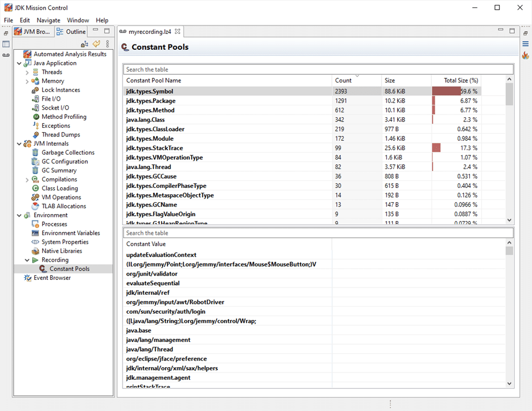Collapse the Java Application node
Viewport: 532px width, 411px height.
pos(19,63)
